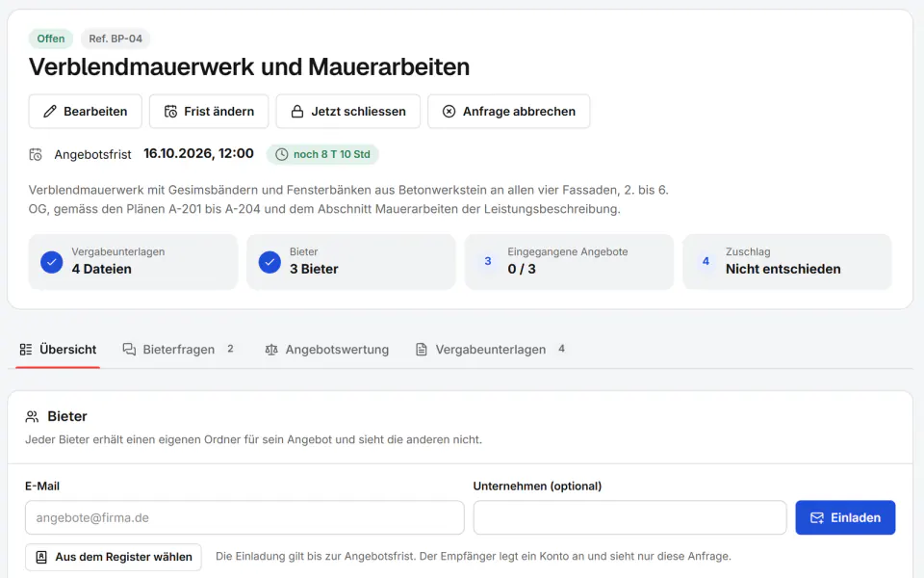Click the clock icon in the remaining time badge
The image size is (924, 578).
coord(282,154)
